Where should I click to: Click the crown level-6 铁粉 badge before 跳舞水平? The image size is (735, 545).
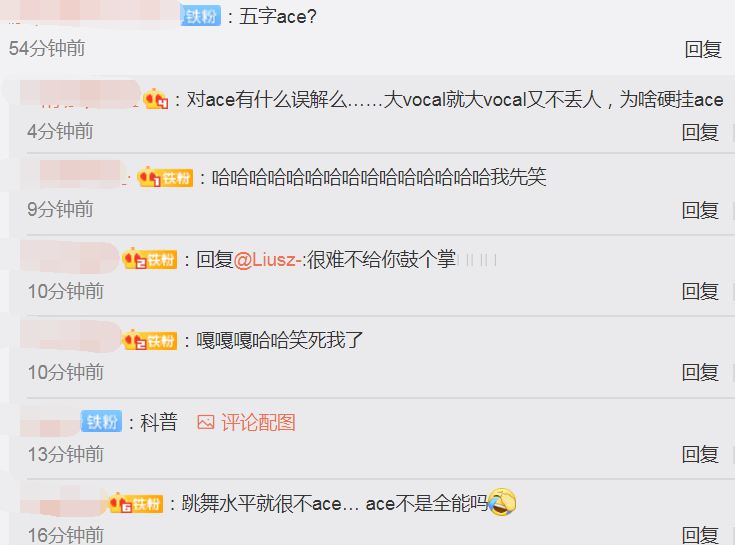135,504
